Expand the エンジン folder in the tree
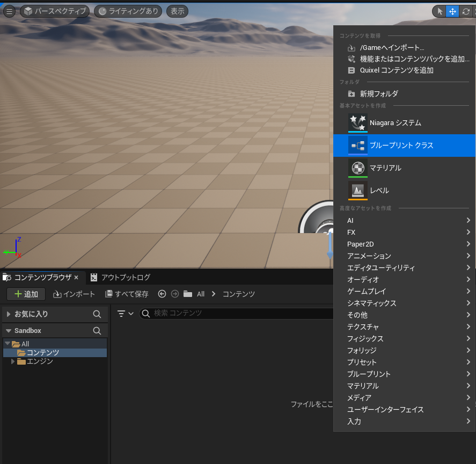This screenshot has height=464, width=476. (13, 361)
